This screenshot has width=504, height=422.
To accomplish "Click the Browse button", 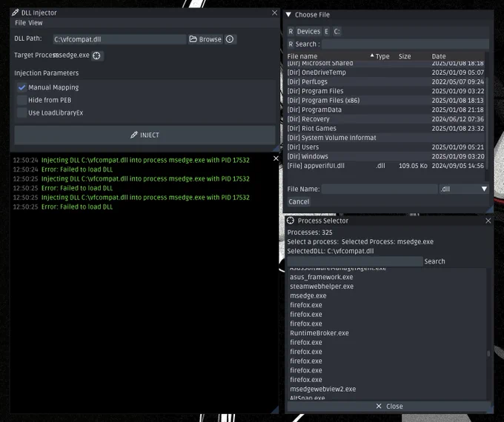I will [205, 39].
